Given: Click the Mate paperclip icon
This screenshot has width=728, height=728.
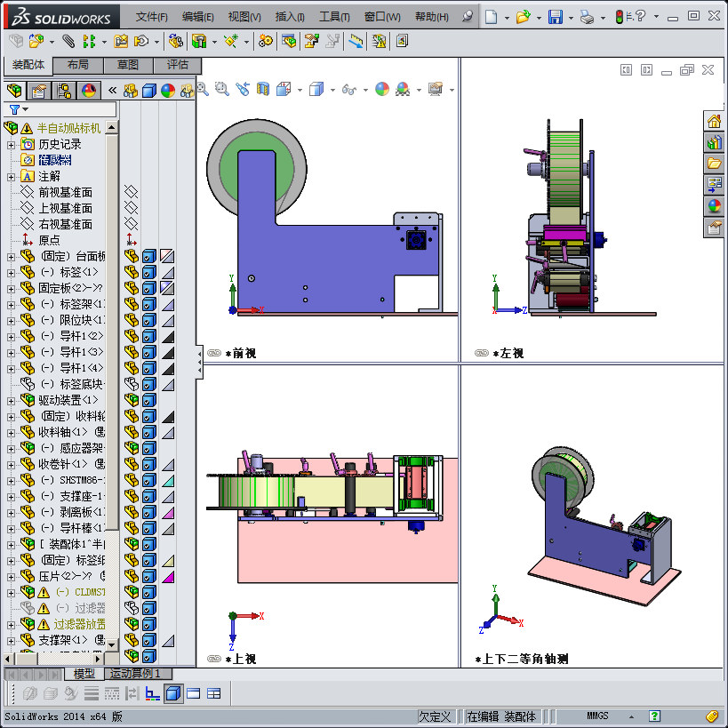Looking at the screenshot, I should [68, 41].
